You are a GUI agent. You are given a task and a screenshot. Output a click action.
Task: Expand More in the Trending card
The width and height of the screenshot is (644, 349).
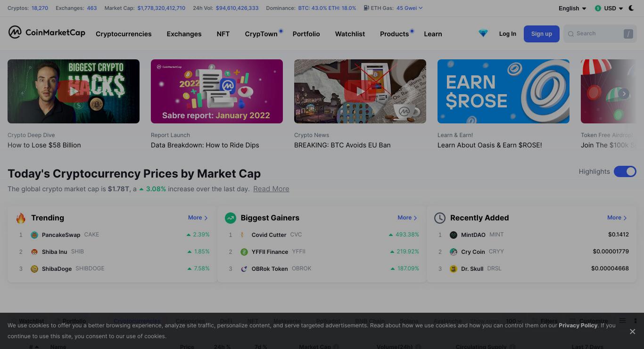198,218
